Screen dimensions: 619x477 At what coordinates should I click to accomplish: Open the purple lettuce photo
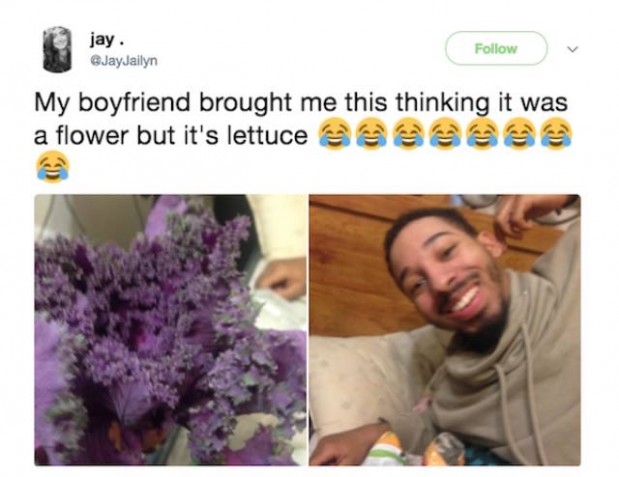(171, 330)
